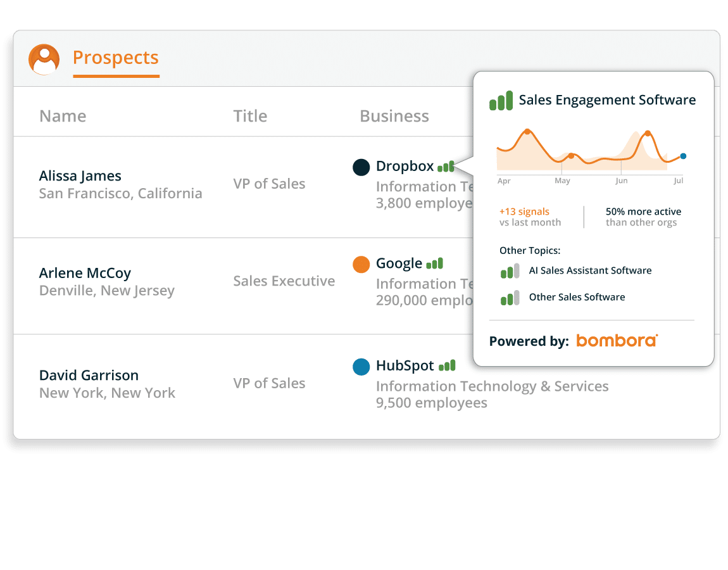Screen dimensions: 728x570
Task: Click the blue July data point on chart
Action: (683, 156)
